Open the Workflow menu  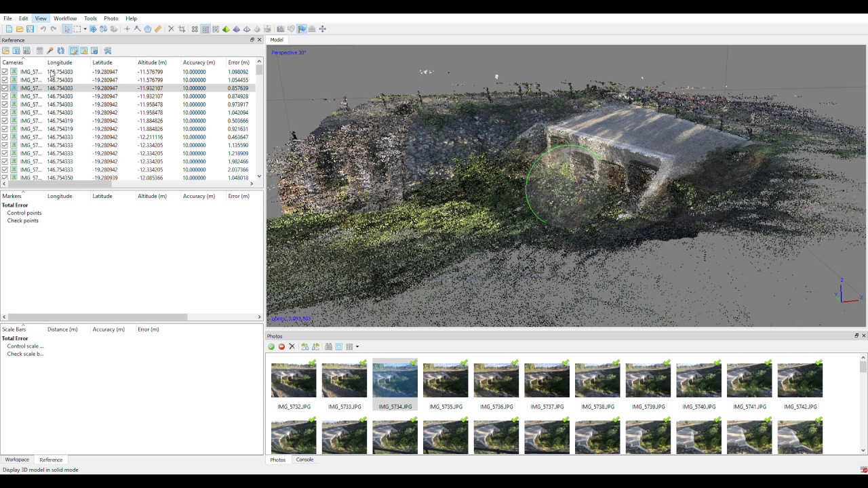pyautogui.click(x=65, y=18)
